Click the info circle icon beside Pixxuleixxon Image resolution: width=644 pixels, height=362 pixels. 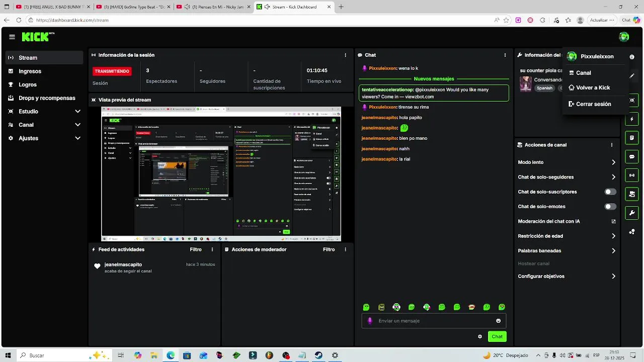[632, 57]
